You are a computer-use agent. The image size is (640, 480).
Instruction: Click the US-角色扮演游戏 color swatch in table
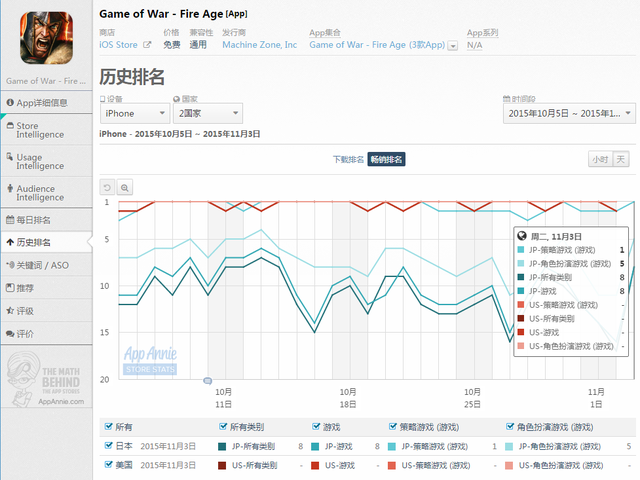point(509,465)
